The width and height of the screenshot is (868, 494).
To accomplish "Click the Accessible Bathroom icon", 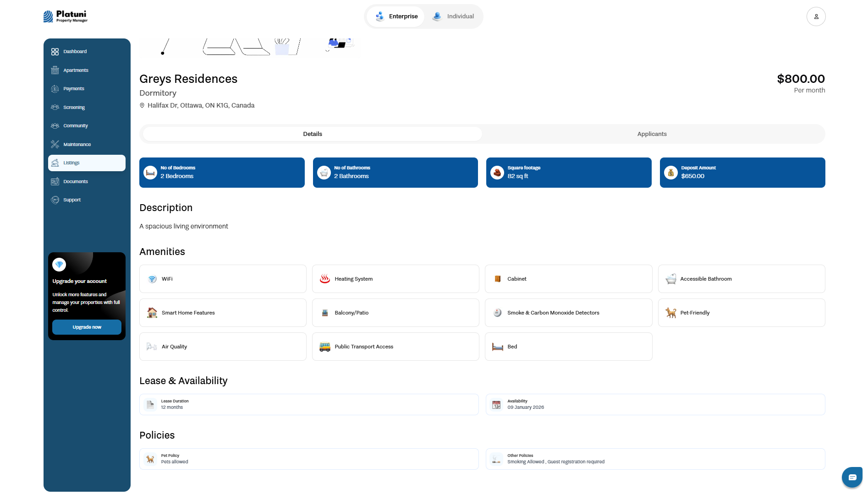I will (x=671, y=279).
